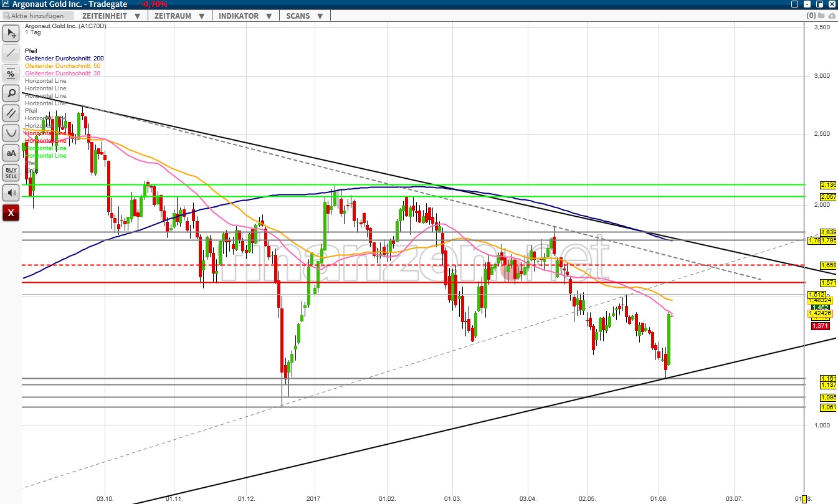Image resolution: width=838 pixels, height=504 pixels.
Task: Select the orange Gleitender Durchschnitt: 50 label
Action: tap(62, 65)
